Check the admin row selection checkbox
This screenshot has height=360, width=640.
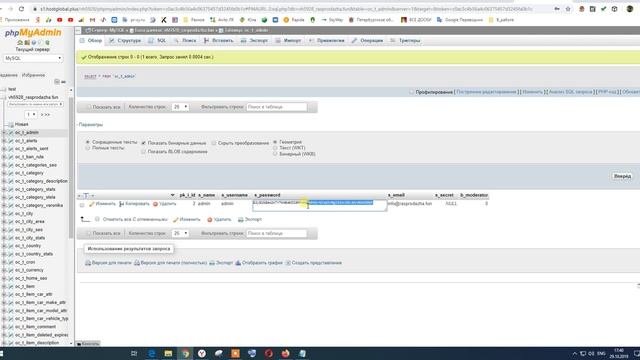(82, 204)
